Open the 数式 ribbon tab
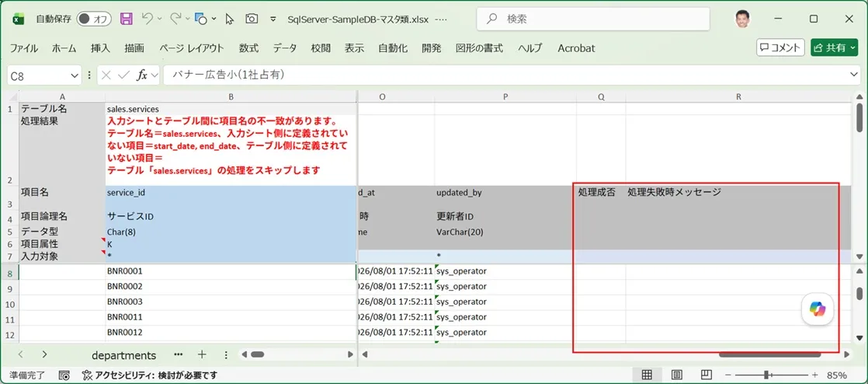Viewport: 868px width, 384px height. pos(249,48)
